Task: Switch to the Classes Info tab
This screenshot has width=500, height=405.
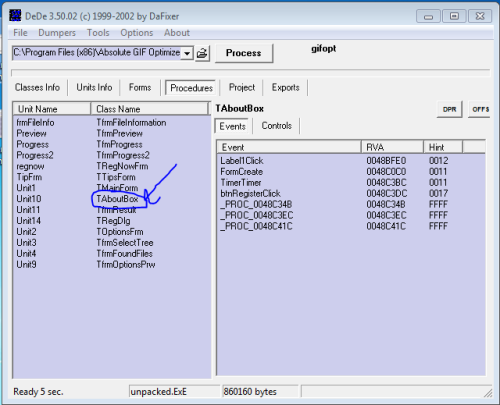Action: pos(37,87)
